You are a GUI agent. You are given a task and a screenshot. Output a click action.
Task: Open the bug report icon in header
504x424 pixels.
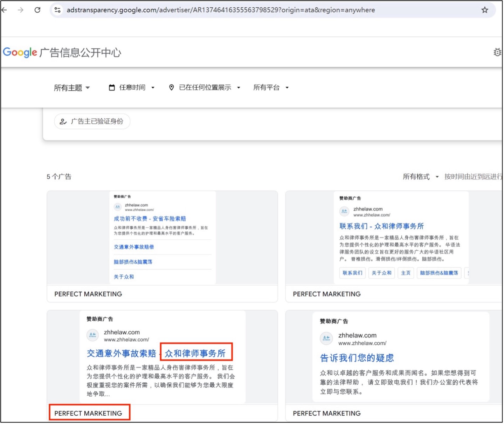click(x=497, y=52)
